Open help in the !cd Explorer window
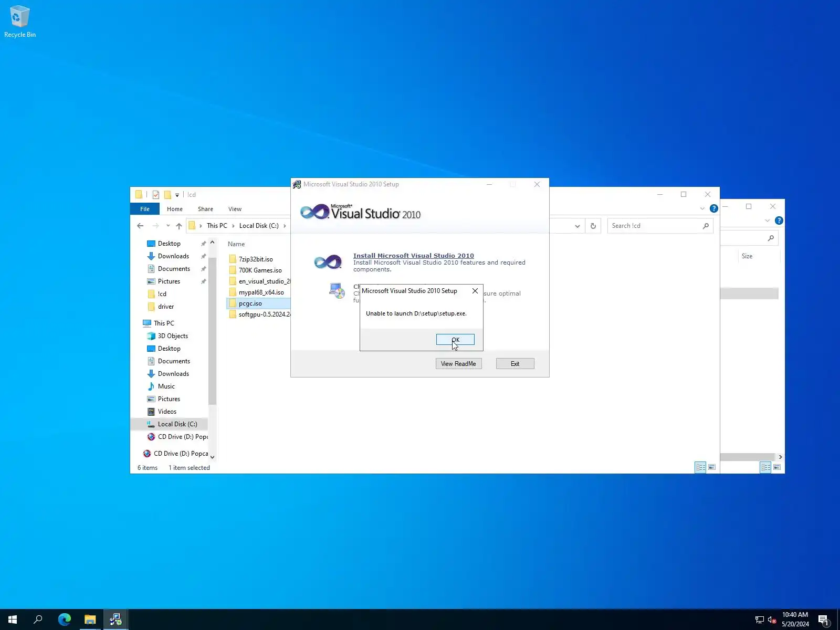 point(714,208)
